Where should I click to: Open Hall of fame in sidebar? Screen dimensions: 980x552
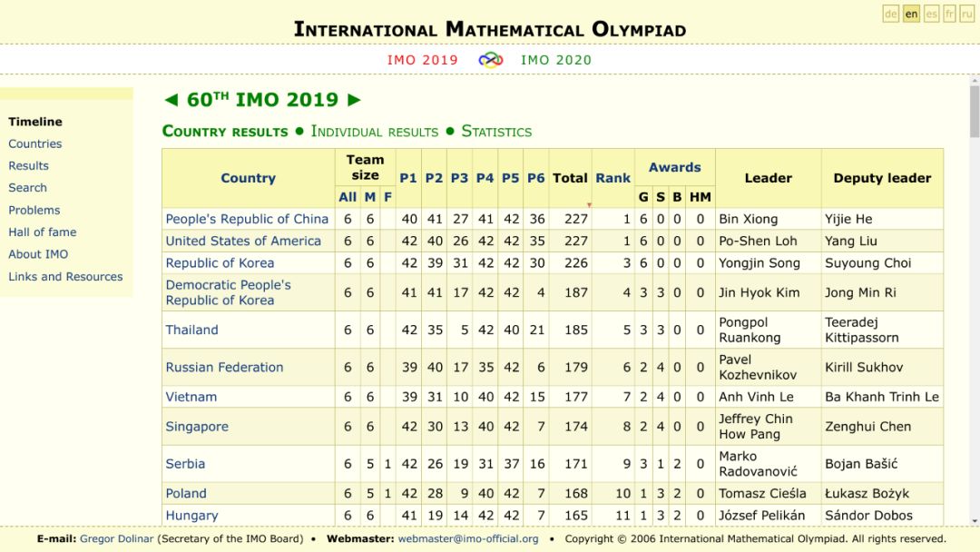(x=42, y=232)
